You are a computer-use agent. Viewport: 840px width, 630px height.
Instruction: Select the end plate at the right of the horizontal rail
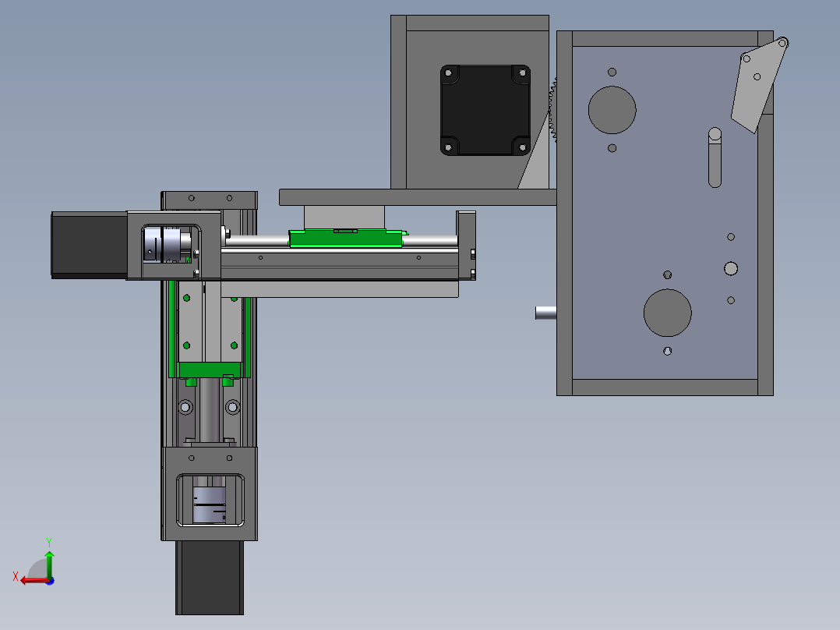(466, 246)
